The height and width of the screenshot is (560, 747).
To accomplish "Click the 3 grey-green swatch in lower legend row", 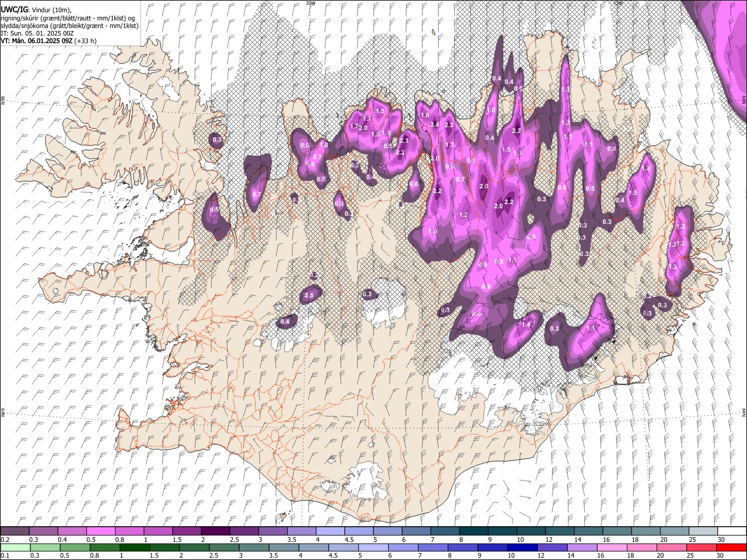I will click(253, 547).
